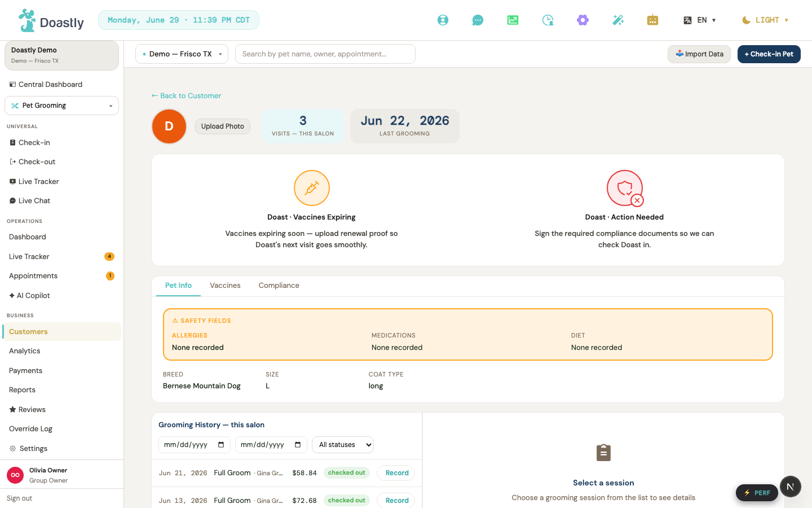
Task: Click the Allergies "None recorded" value
Action: pos(198,348)
